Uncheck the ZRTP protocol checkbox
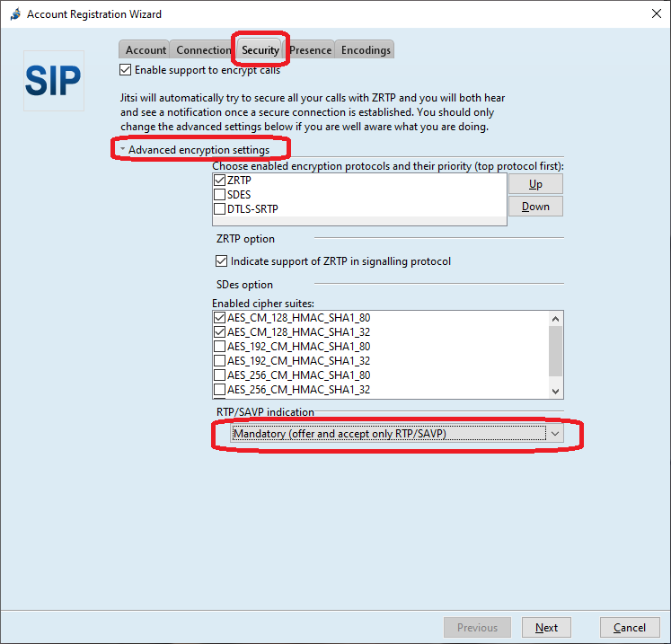The width and height of the screenshot is (671, 644). coord(220,181)
